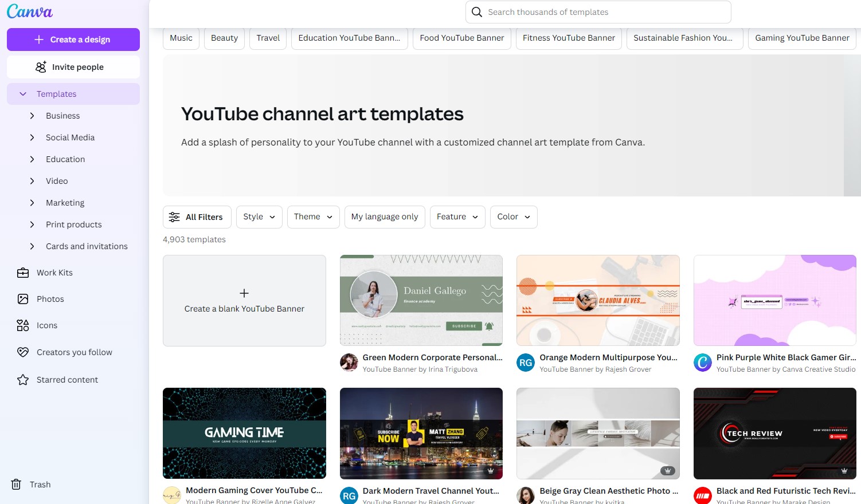Expand the Business category chevron

pyautogui.click(x=32, y=116)
